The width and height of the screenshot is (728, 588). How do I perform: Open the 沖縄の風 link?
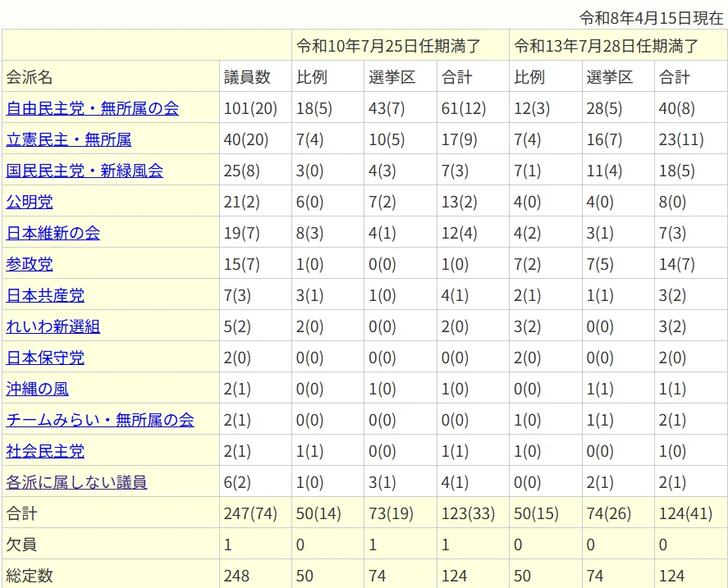point(37,389)
